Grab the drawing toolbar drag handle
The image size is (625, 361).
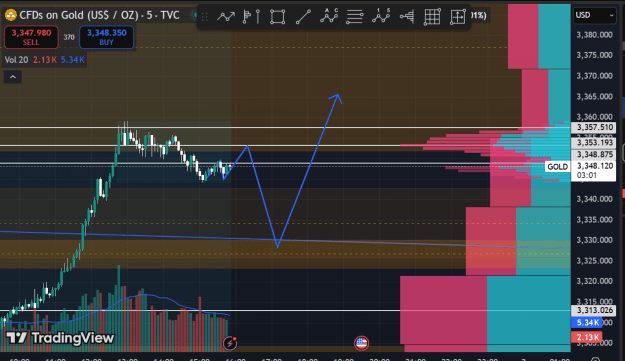pos(204,17)
